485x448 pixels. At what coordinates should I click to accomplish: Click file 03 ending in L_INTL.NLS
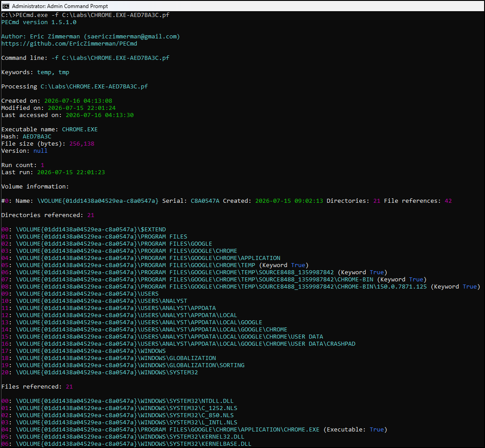[x=119, y=423]
